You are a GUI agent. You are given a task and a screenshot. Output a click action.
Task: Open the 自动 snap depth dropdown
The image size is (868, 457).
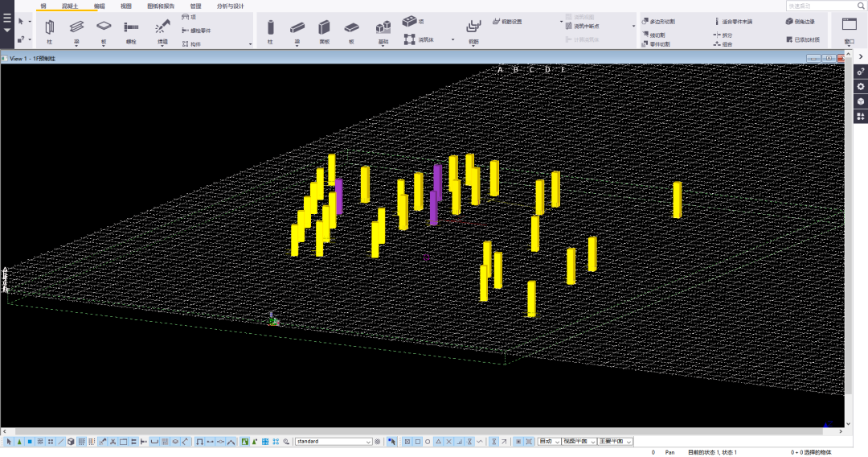click(x=557, y=442)
